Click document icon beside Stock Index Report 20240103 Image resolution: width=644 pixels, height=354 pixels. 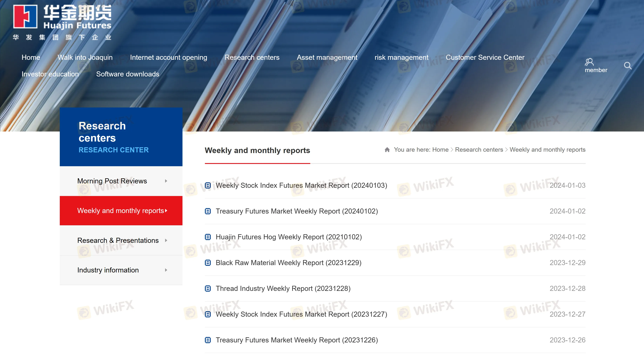click(208, 185)
